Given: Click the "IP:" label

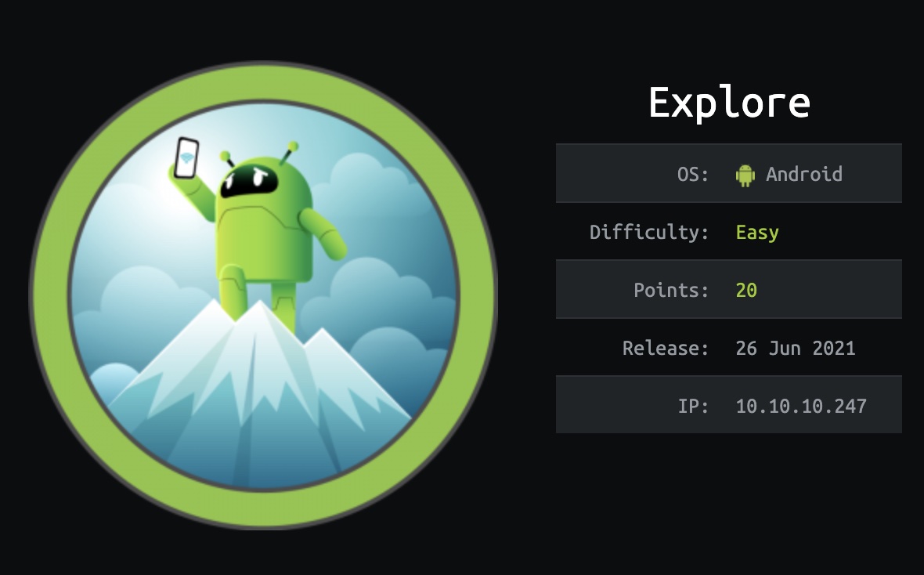Looking at the screenshot, I should point(693,406).
